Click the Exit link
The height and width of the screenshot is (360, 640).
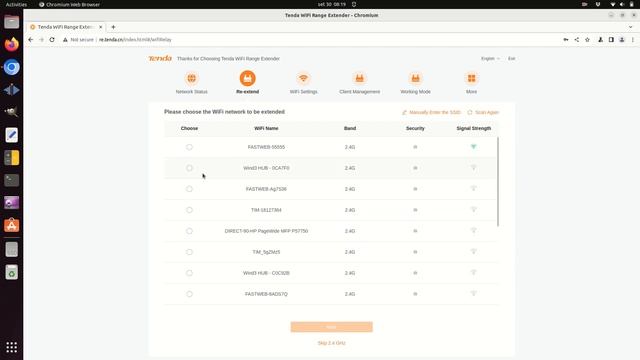(x=511, y=59)
